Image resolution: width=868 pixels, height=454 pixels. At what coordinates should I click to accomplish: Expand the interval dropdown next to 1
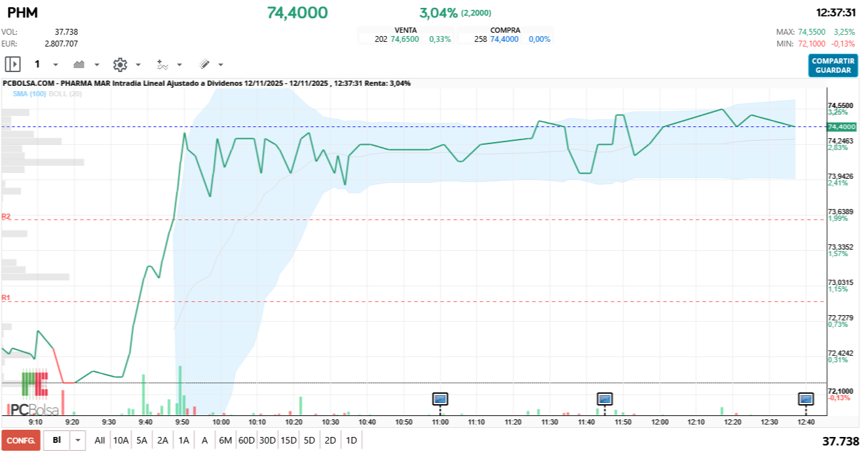coord(55,65)
